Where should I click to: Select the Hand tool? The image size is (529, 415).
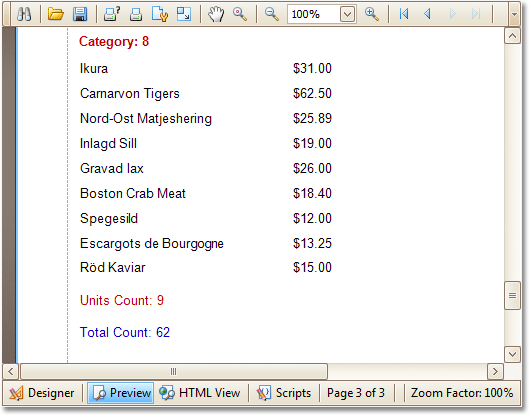[216, 15]
